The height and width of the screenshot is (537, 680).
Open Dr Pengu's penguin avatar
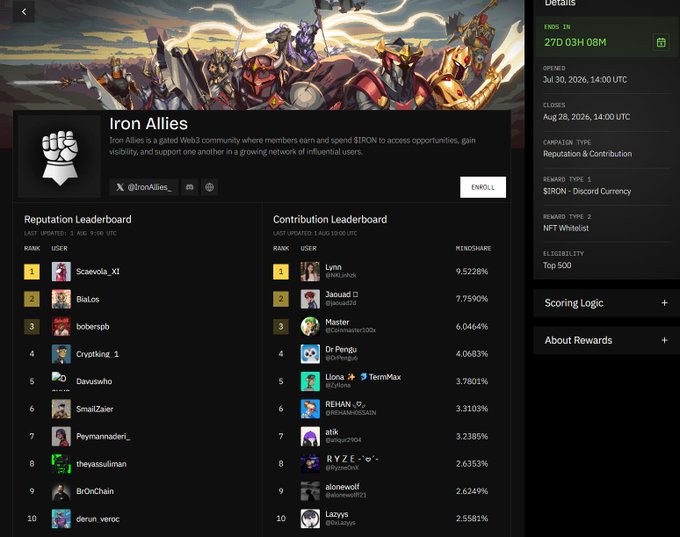coord(310,354)
